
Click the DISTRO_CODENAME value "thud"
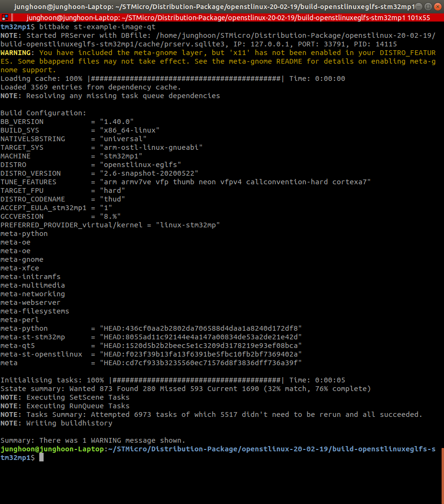click(x=112, y=199)
